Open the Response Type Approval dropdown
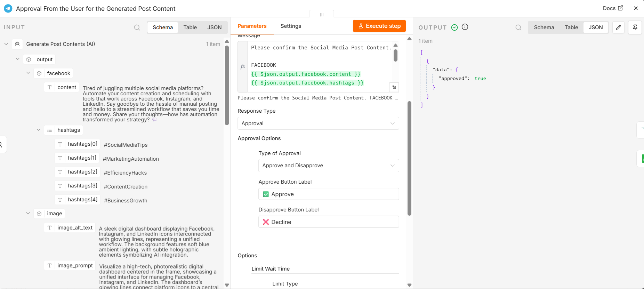The width and height of the screenshot is (644, 289). click(x=318, y=123)
